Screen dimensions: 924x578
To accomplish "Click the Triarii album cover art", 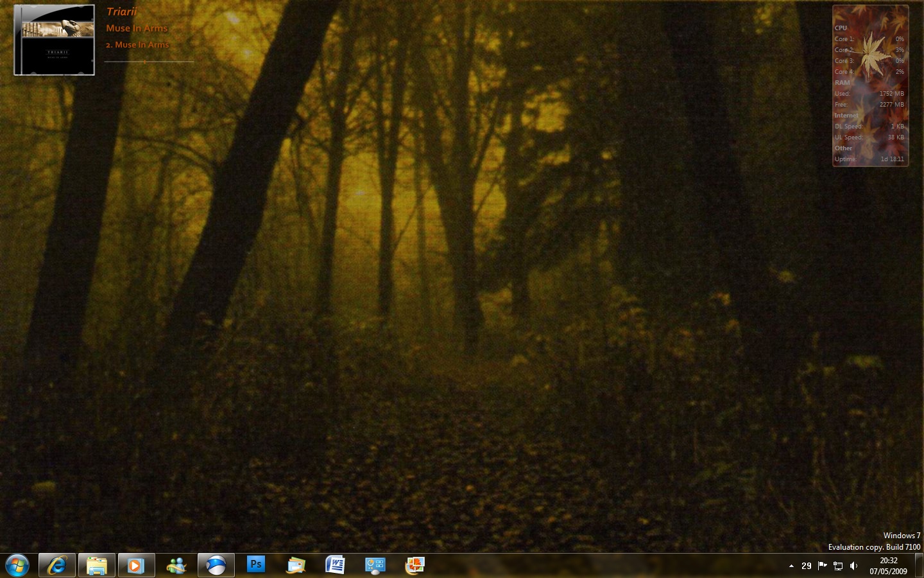I will (55, 40).
